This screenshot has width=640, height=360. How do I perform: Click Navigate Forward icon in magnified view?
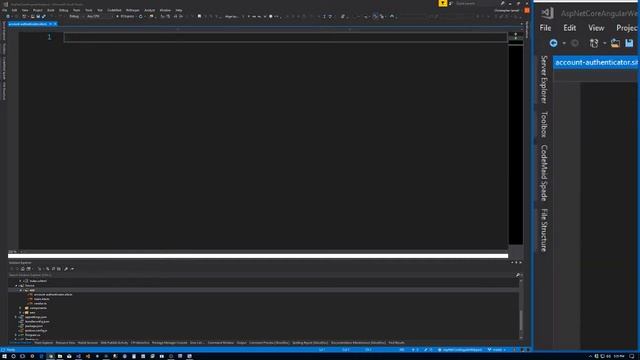click(575, 43)
